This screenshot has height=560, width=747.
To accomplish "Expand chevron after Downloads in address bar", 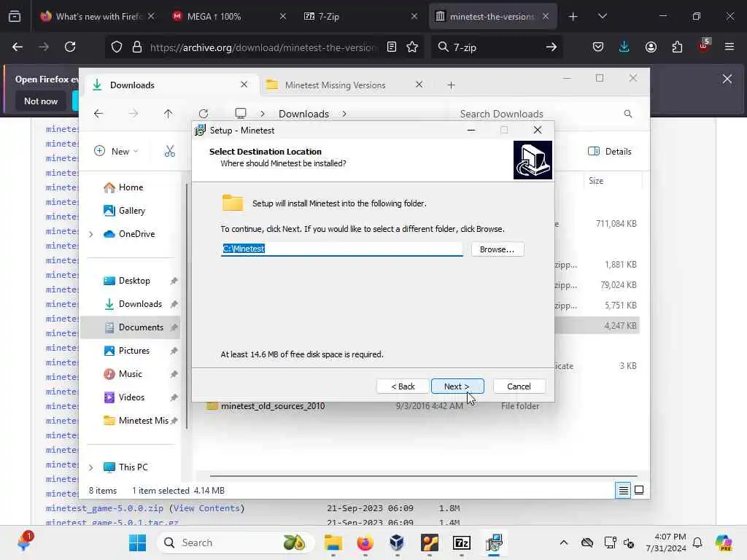I will (x=344, y=114).
